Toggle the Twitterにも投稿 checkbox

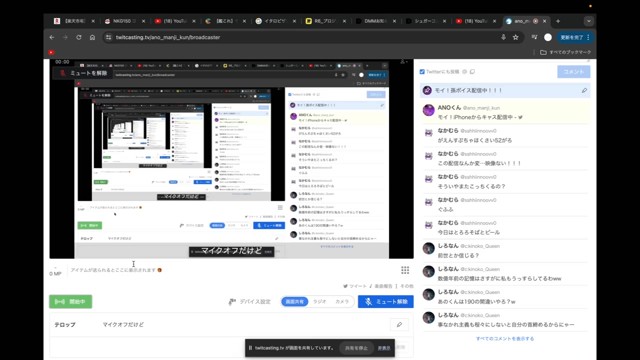[422, 71]
